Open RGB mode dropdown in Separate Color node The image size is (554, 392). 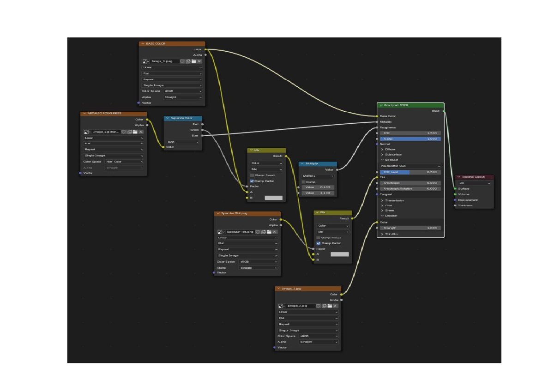pyautogui.click(x=183, y=142)
